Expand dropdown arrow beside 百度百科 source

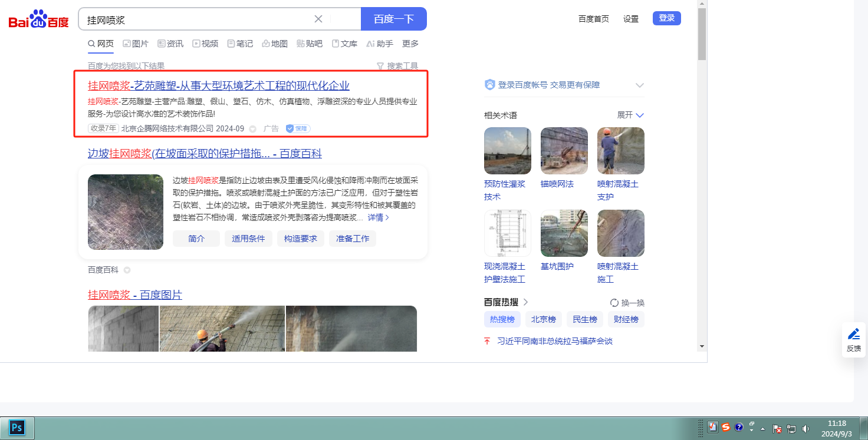[x=127, y=270]
